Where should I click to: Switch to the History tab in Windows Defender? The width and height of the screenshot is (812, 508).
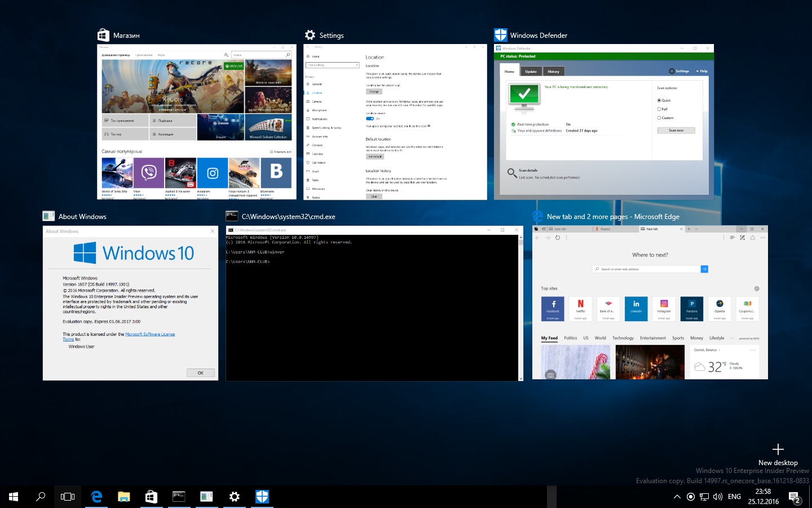[x=554, y=72]
